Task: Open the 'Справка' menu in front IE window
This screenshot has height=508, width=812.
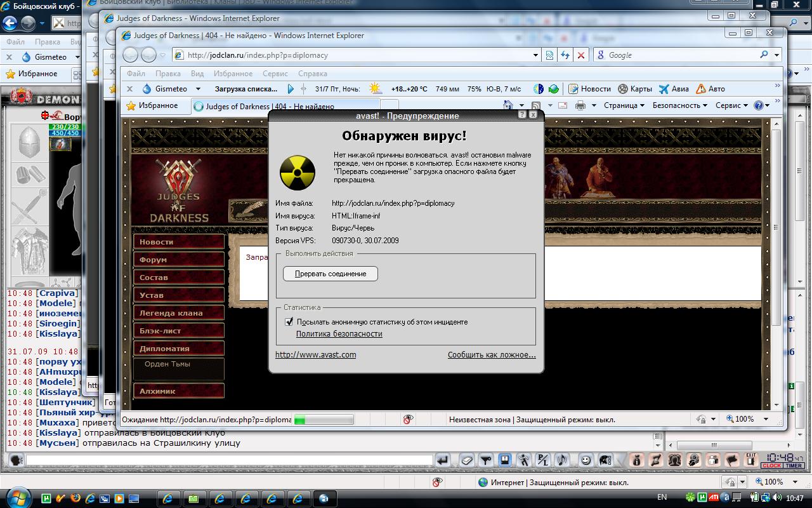Action: [x=312, y=74]
